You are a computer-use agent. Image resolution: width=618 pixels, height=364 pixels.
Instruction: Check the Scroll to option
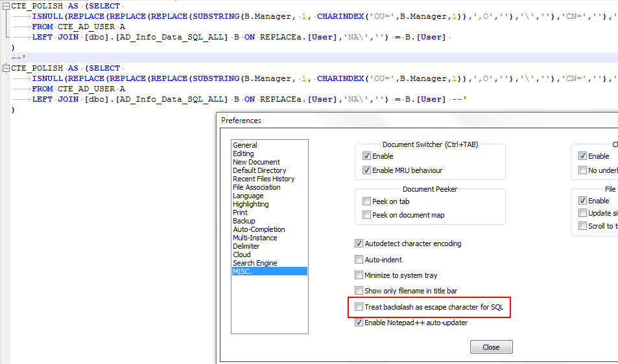(582, 226)
